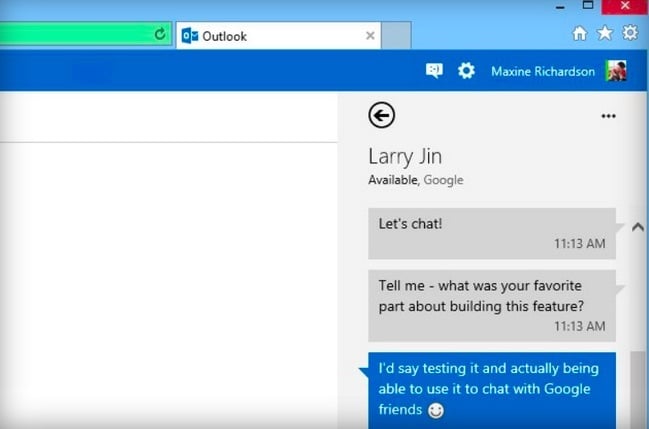The width and height of the screenshot is (649, 429).
Task: Open Outlook settings gear in blue header
Action: [466, 71]
